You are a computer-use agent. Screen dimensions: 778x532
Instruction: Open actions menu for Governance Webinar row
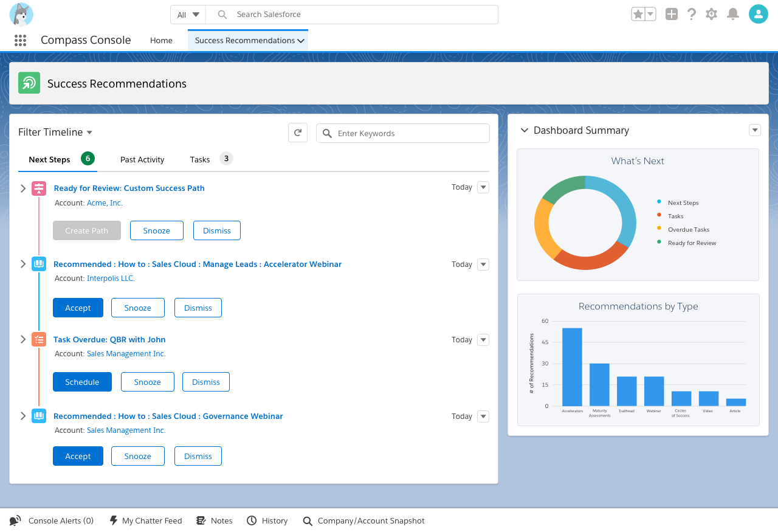coord(483,416)
